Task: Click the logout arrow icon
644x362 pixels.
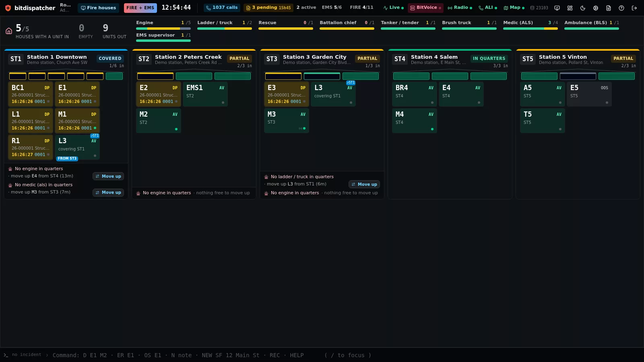Action: tap(634, 8)
